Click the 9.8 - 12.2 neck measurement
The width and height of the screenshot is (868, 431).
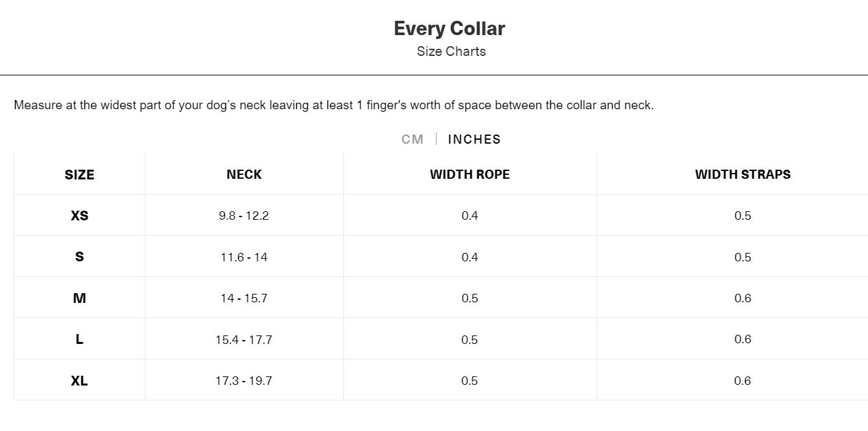[x=244, y=215]
